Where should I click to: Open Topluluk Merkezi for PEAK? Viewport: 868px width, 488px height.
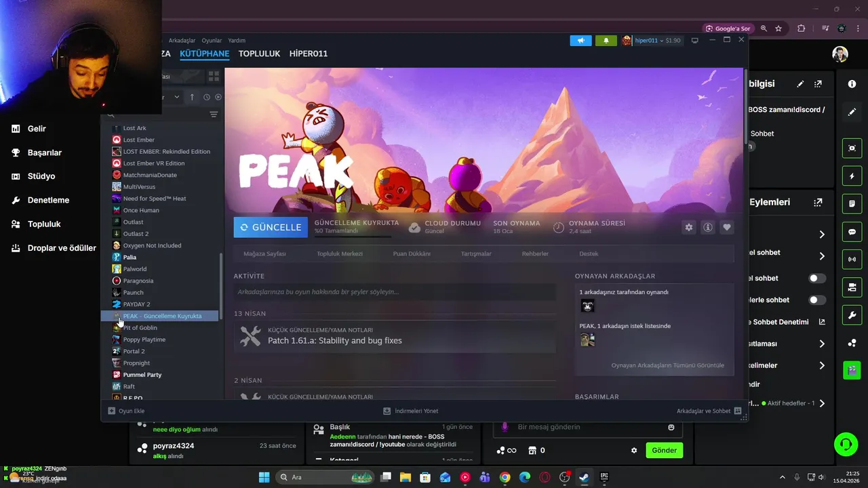click(x=340, y=253)
